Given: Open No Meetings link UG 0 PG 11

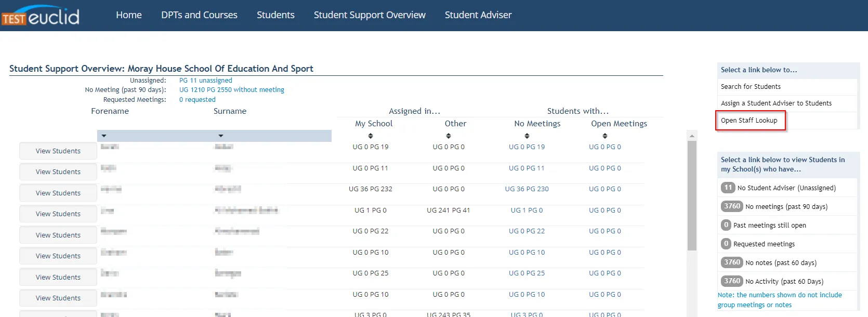Looking at the screenshot, I should pyautogui.click(x=527, y=168).
